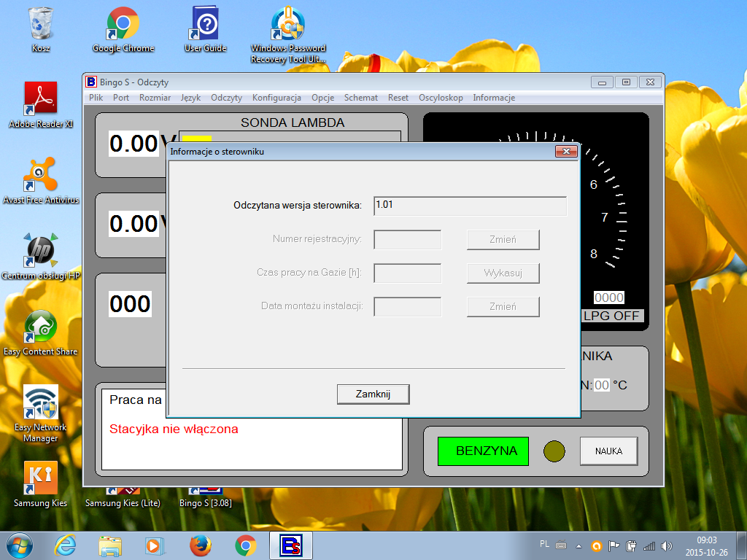This screenshot has width=747, height=560.
Task: Click the Zamknij button in dialog
Action: [x=373, y=394]
